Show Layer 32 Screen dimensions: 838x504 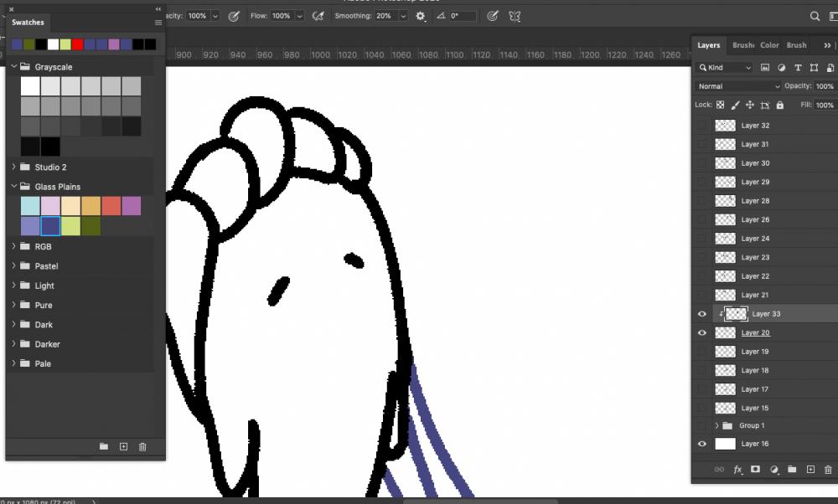pyautogui.click(x=702, y=126)
